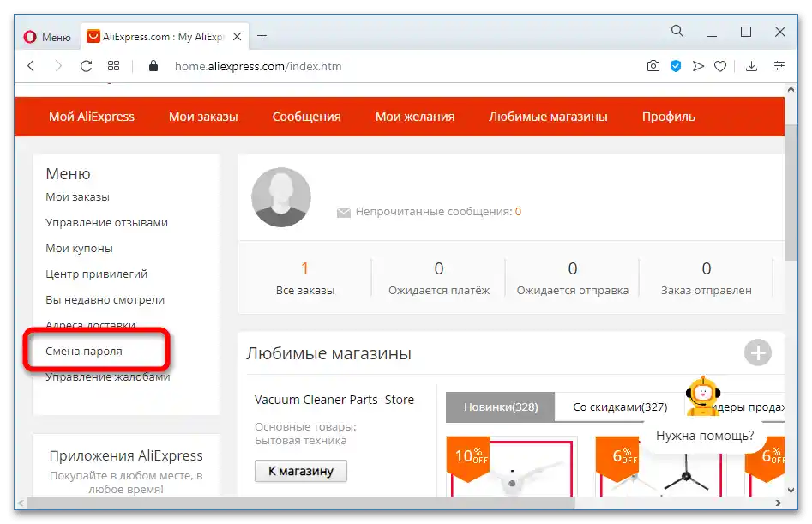Viewport: 812px width, 524px height.
Task: Go forward to next page
Action: [58, 66]
